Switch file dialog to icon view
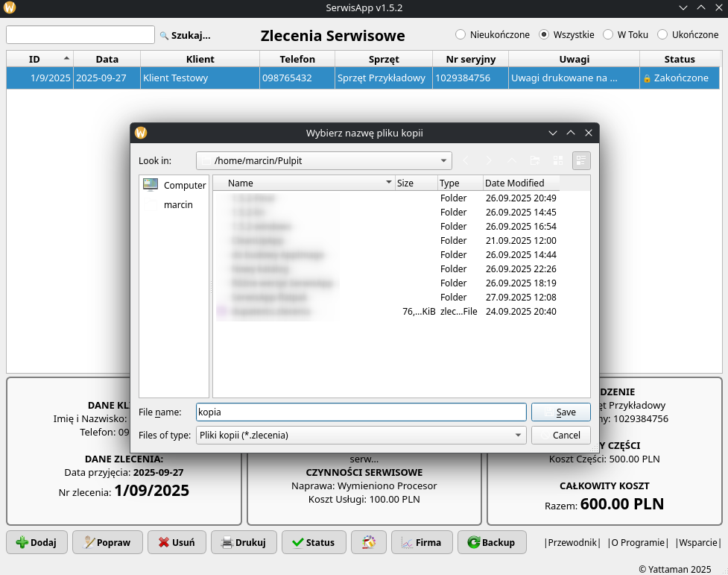 click(558, 160)
